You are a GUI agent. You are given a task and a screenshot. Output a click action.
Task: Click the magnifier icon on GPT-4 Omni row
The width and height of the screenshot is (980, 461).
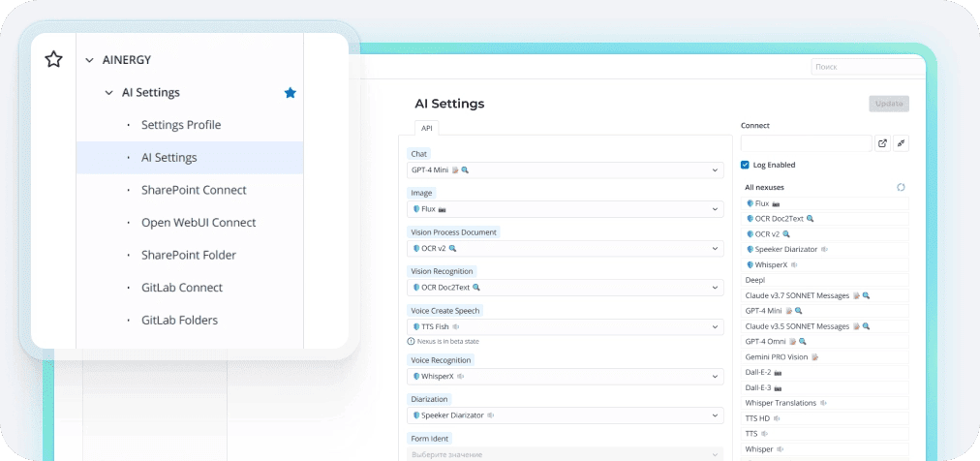(803, 342)
